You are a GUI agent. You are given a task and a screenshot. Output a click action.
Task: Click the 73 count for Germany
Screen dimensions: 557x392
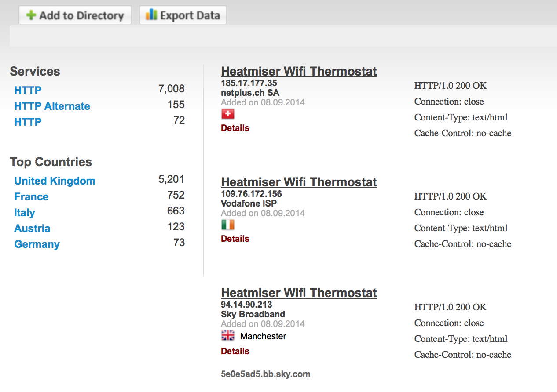(x=179, y=243)
